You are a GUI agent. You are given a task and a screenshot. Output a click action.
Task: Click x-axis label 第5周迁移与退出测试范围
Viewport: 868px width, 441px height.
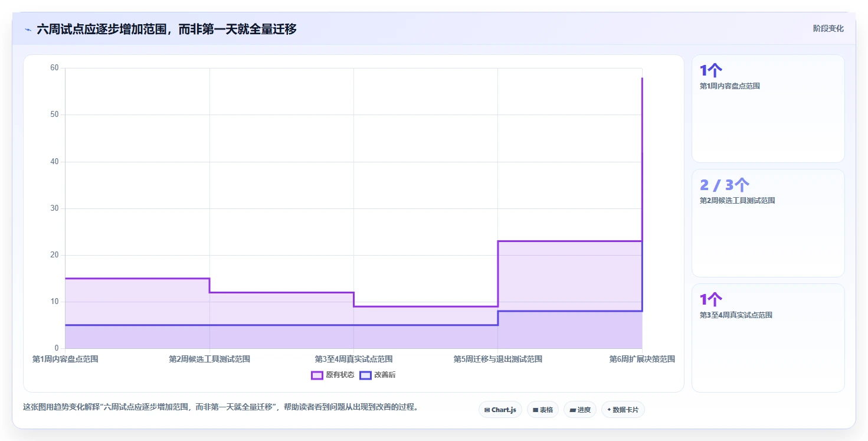pos(497,359)
